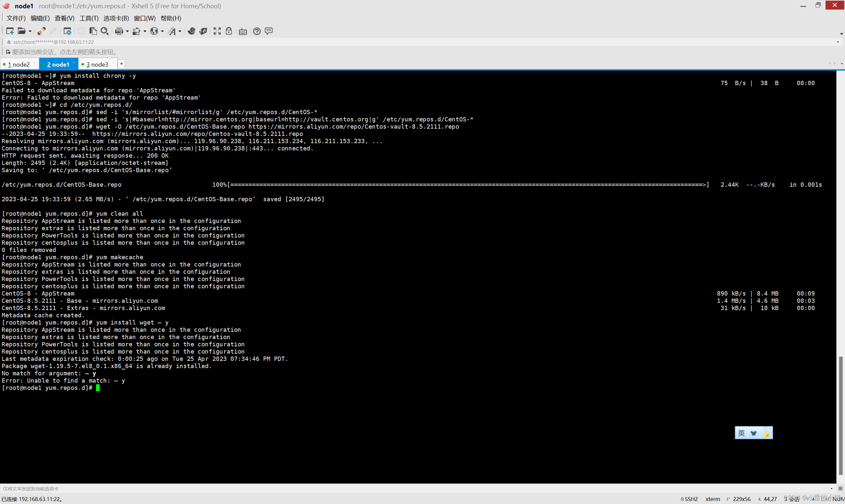Expand the Print dropdown arrow
Image resolution: width=845 pixels, height=504 pixels.
click(x=127, y=31)
